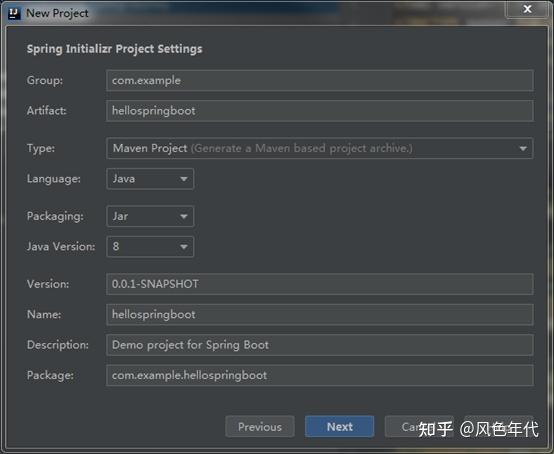Viewport: 554px width, 454px height.
Task: Click the Spring Initializr Project Settings heading
Action: tap(114, 49)
